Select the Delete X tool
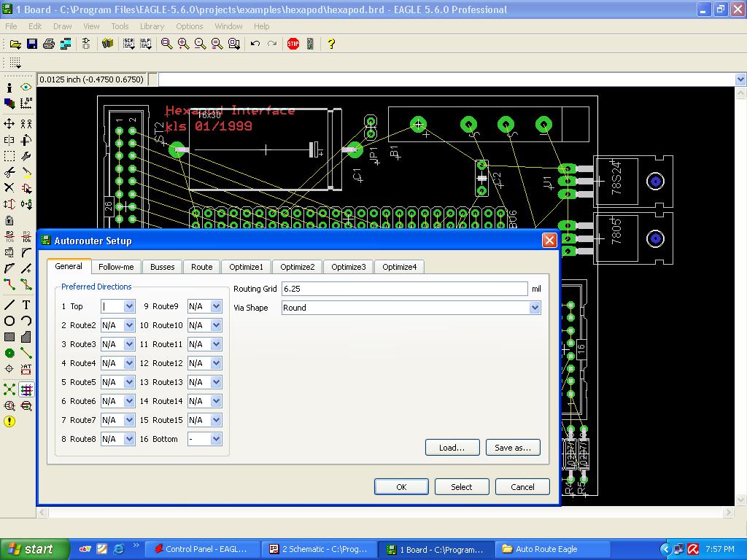Image resolution: width=747 pixels, height=560 pixels. point(9,187)
